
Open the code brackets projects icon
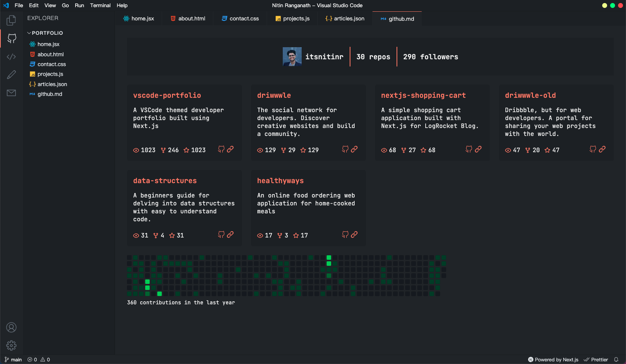coord(11,57)
